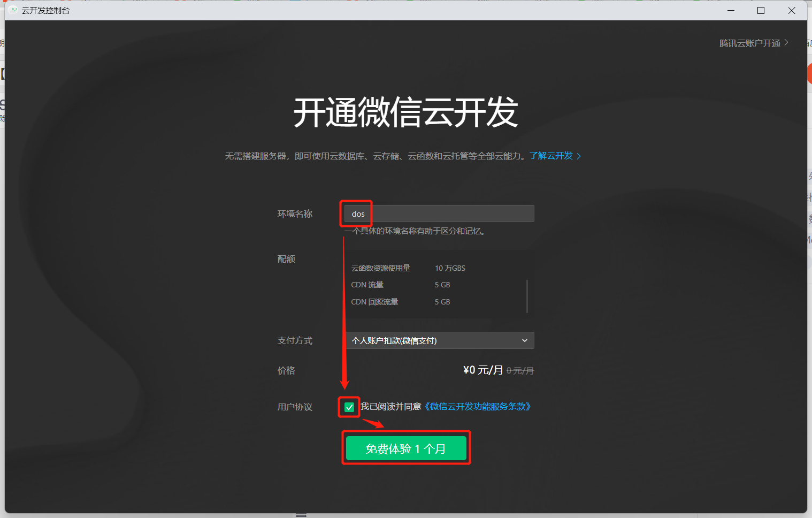Close the 云开发控制台 window
The width and height of the screenshot is (812, 518).
coord(792,10)
